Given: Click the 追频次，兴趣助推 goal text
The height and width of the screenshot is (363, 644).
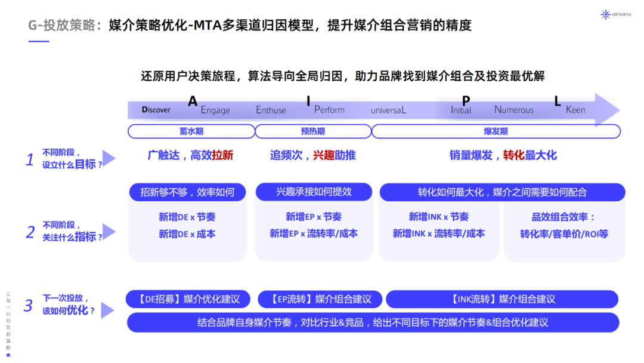Looking at the screenshot, I should coord(313,155).
